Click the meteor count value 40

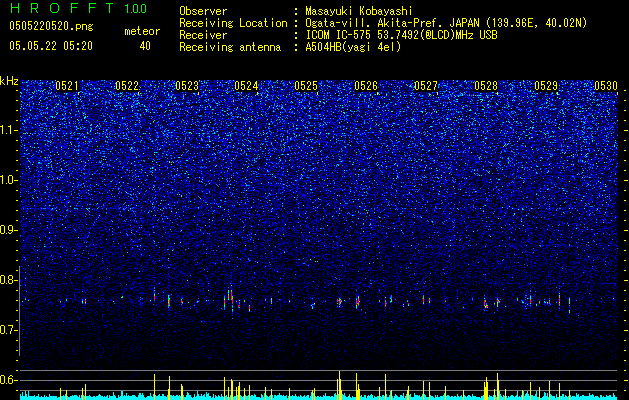[x=145, y=46]
